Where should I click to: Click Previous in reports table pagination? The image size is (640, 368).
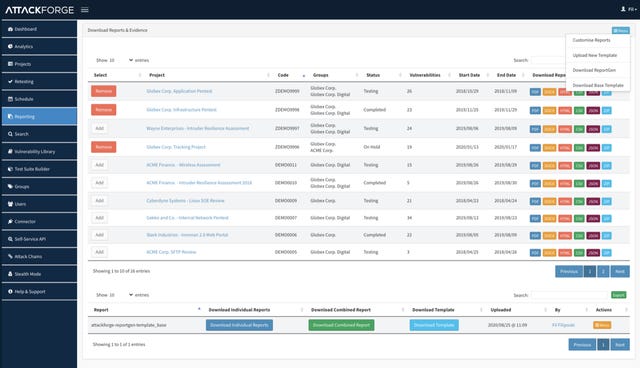[x=582, y=345]
